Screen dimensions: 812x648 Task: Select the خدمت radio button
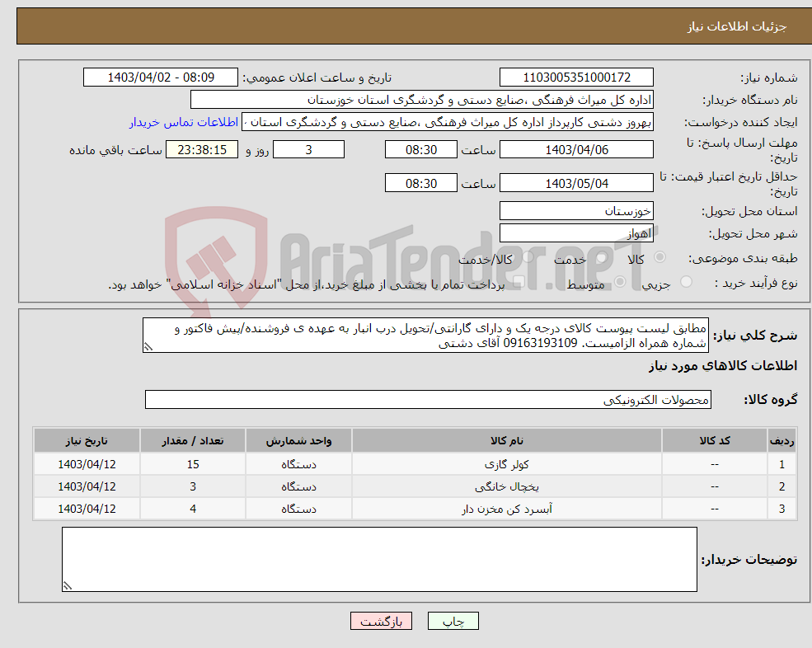point(602,257)
